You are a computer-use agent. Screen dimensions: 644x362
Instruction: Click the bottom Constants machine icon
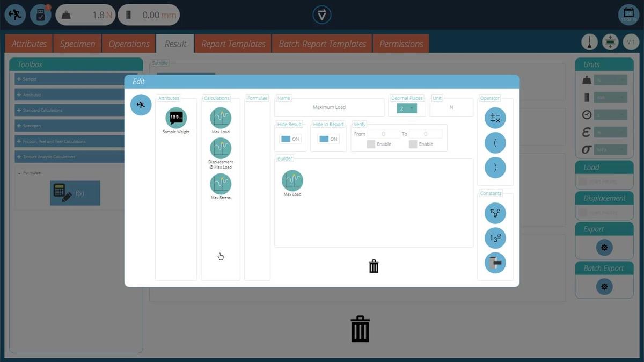[x=495, y=263]
